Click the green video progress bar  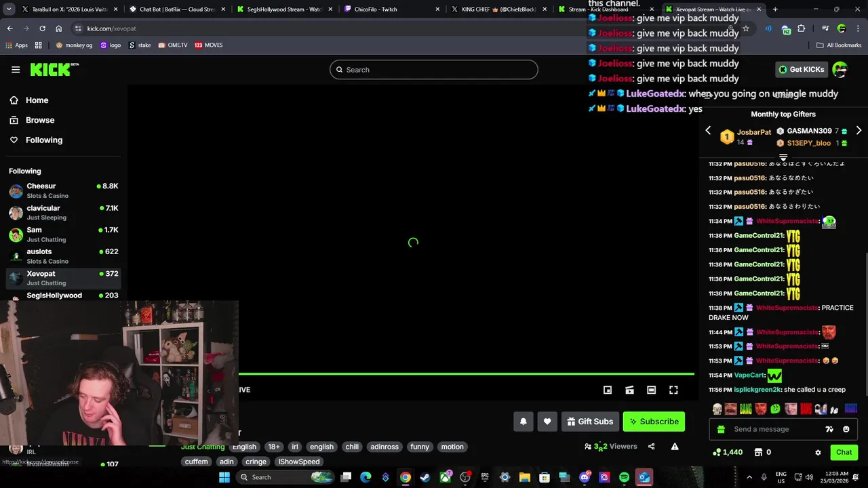point(467,373)
